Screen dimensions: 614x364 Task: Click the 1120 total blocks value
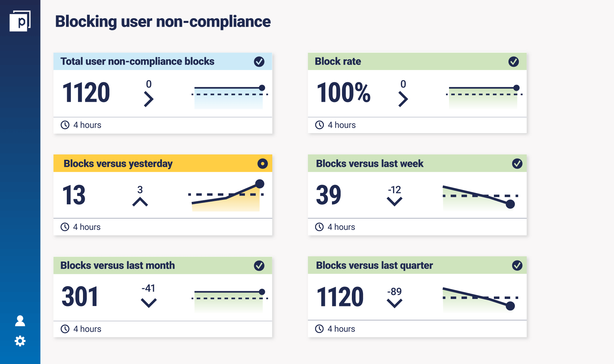point(86,93)
